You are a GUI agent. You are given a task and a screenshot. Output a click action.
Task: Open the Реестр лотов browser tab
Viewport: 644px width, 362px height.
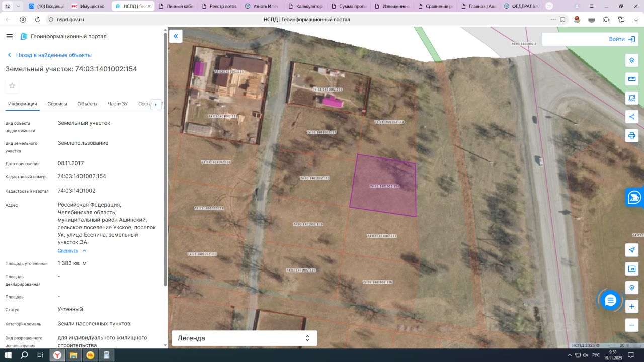pos(219,6)
